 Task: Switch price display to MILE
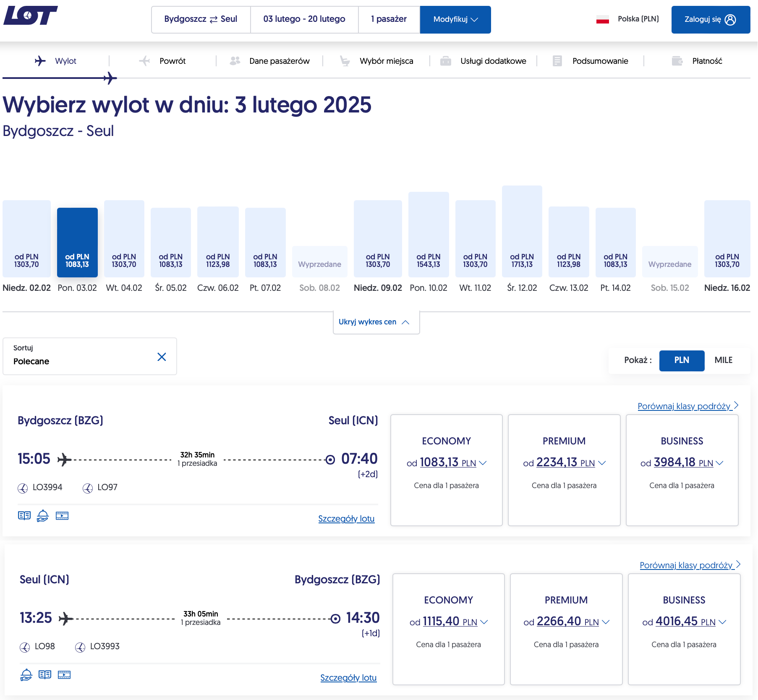point(724,360)
